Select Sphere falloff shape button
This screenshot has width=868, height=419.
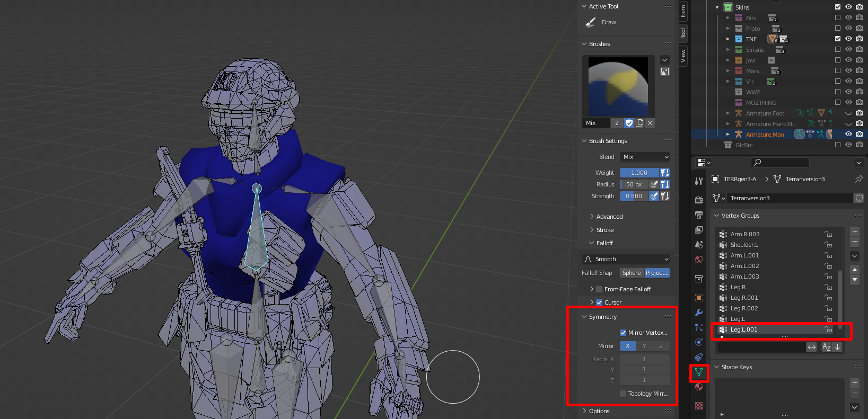[x=632, y=273]
